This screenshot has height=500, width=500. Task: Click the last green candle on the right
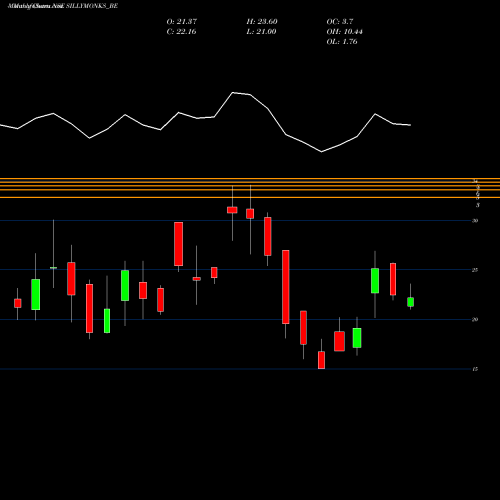click(410, 302)
